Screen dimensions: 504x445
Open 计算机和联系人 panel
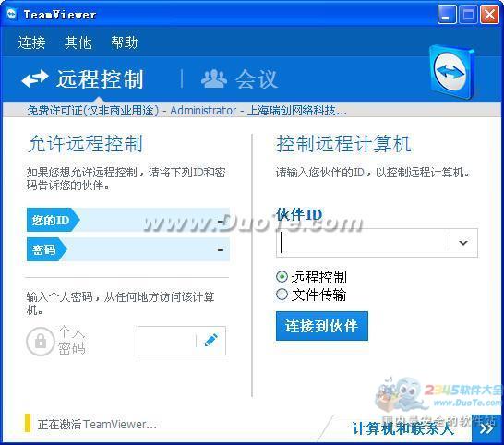pos(402,428)
